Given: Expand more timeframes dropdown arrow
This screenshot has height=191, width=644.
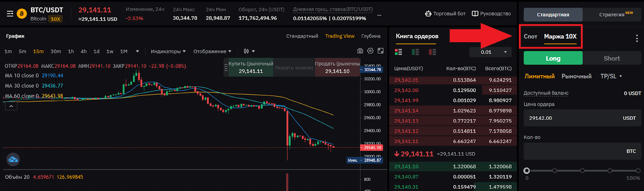Looking at the screenshot, I should (138, 51).
